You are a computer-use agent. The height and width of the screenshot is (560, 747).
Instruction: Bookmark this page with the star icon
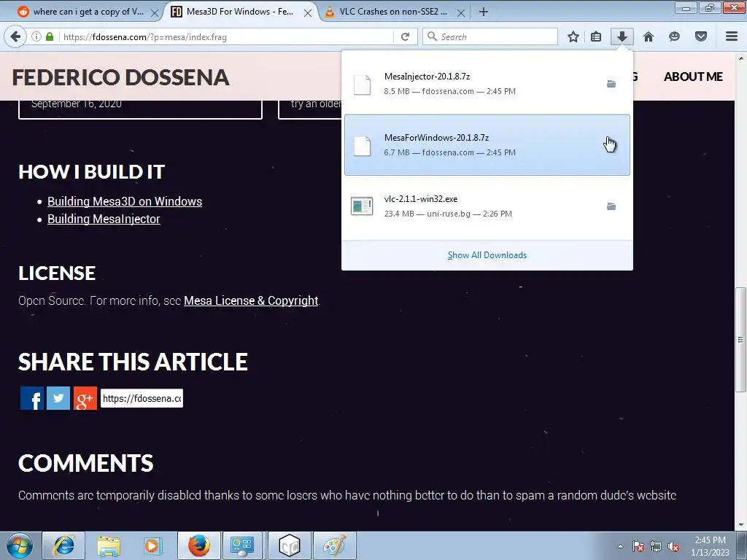click(x=573, y=36)
